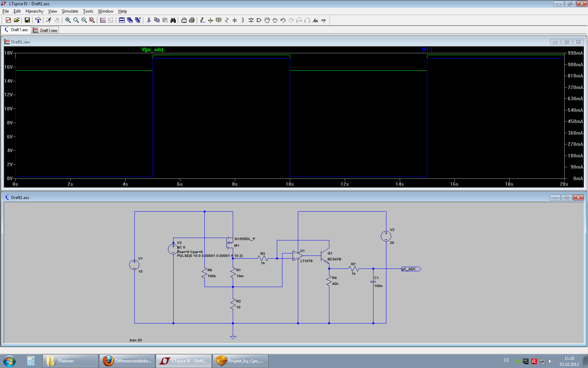Select the Text 'Aa' tool
Viewport: 588px width, 368px height.
315,20
